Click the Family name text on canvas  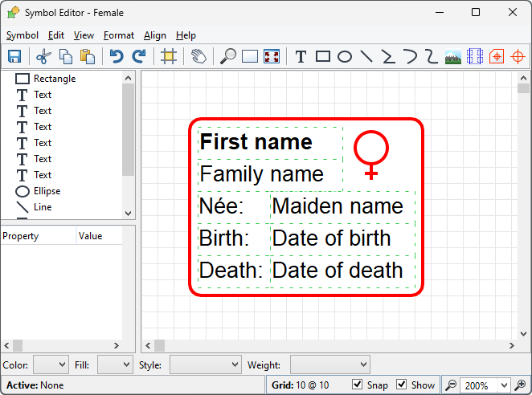(262, 174)
